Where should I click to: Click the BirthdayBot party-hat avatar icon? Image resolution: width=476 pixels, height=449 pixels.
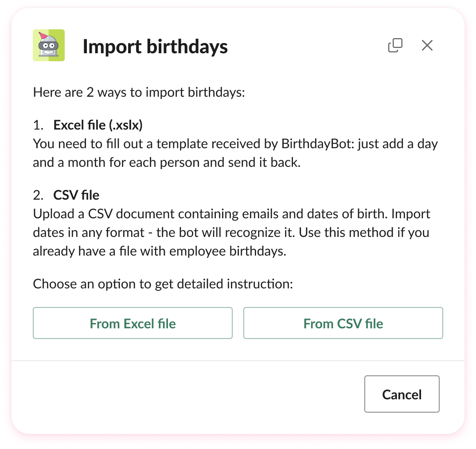coord(49,45)
